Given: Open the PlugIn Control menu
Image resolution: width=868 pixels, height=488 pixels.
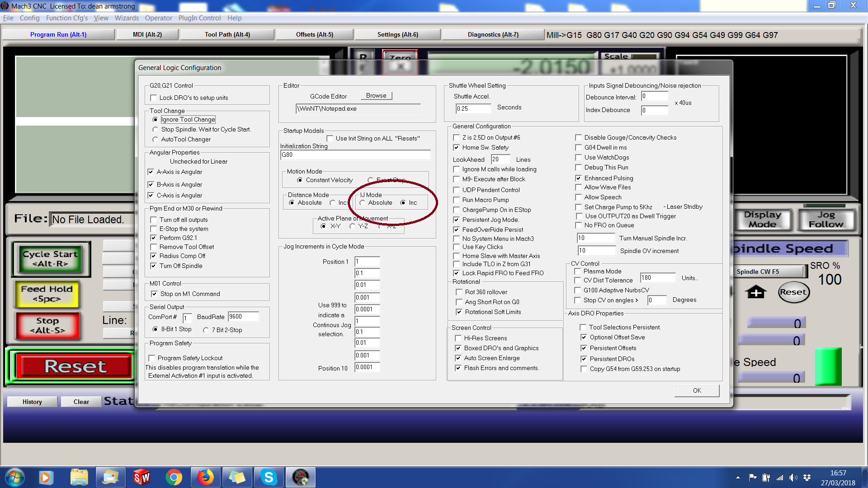Looking at the screenshot, I should [199, 18].
